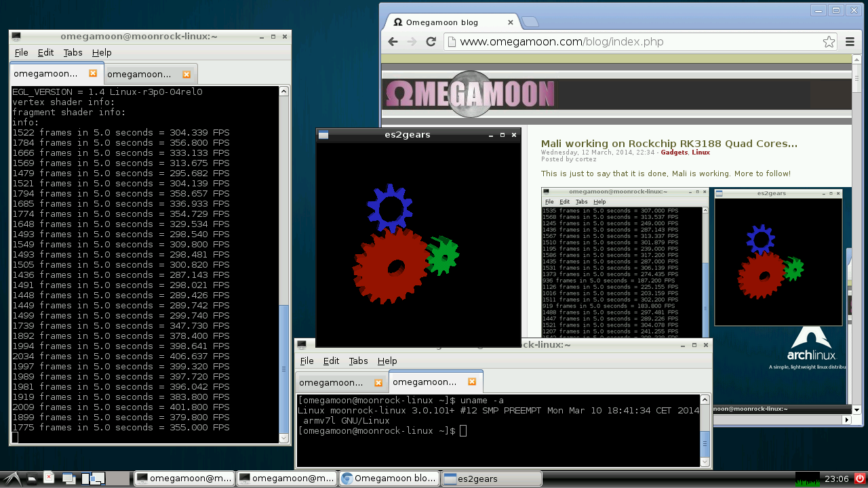Screen dimensions: 868x488
Task: Click the EGL_VERSION line in left terminal
Action: [107, 92]
